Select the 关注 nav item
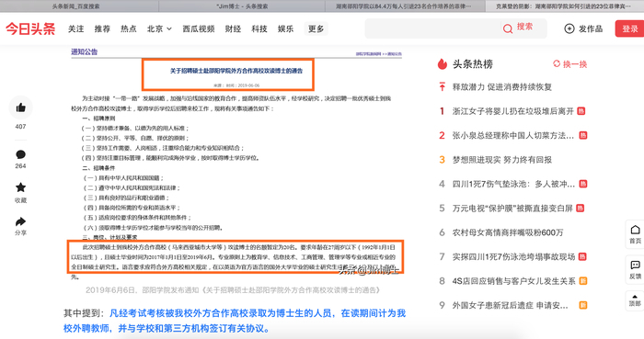Viewport: 644px width, 339px height. (x=76, y=28)
